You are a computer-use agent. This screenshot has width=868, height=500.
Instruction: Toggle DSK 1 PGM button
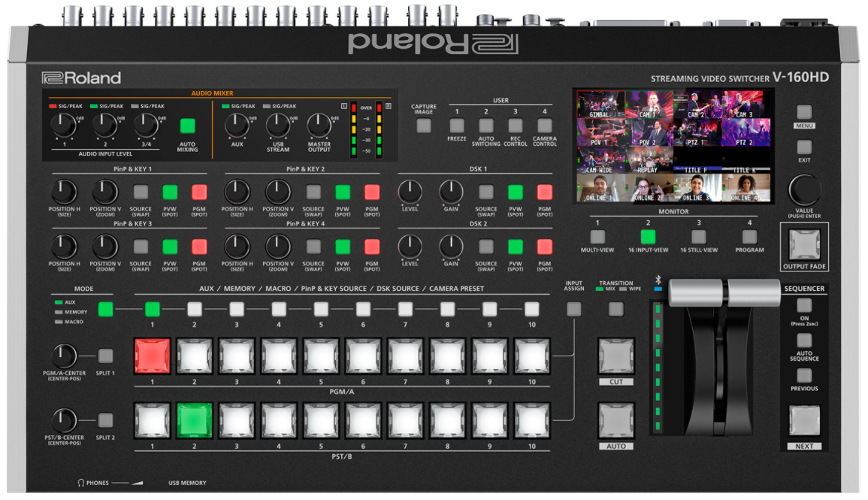545,192
